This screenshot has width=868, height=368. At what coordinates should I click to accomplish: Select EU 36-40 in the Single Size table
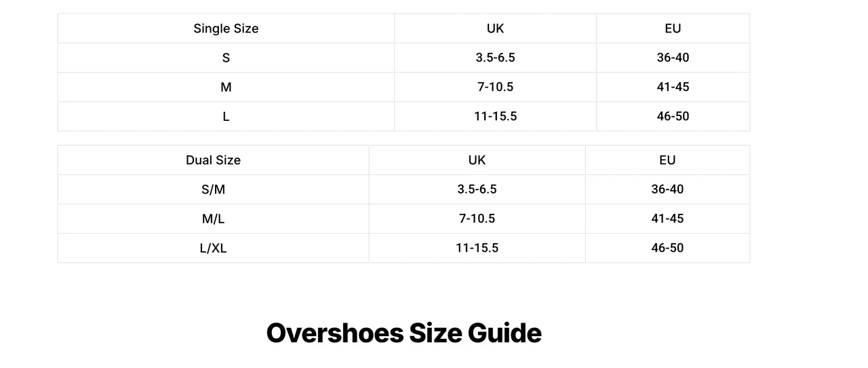click(x=673, y=58)
